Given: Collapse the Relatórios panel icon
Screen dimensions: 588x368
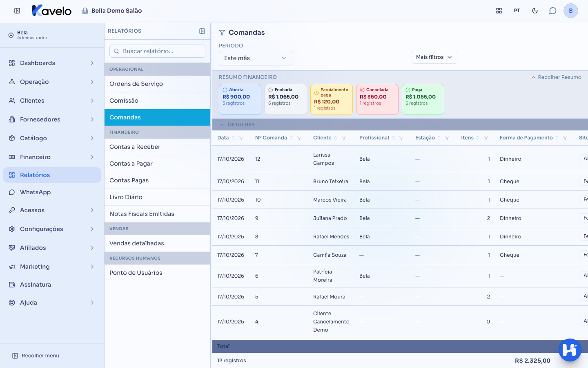Looking at the screenshot, I should (202, 31).
